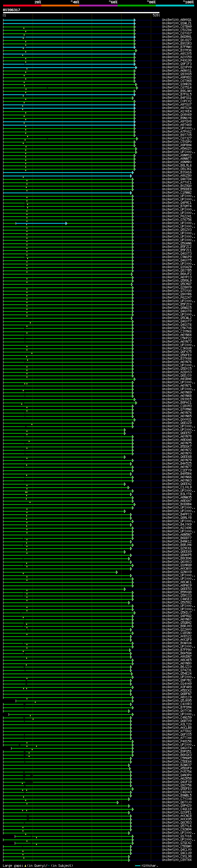Select hit label UniRef100_B6AJF2

pos(177,274)
